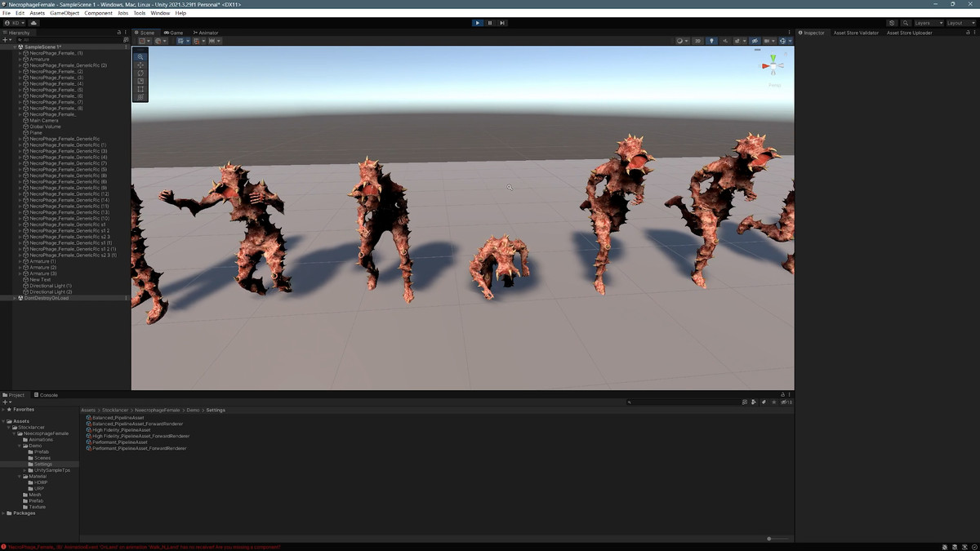Select the Rect tool in scene overlay

click(140, 89)
